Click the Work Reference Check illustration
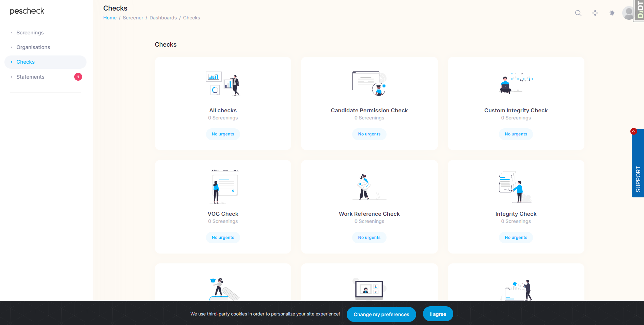 tap(369, 186)
